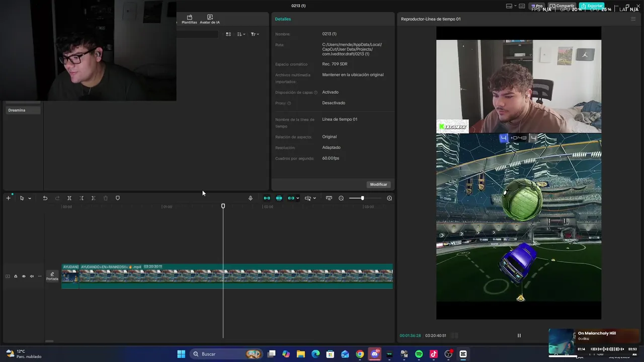Click the Línea de tiempo 01 name value
The height and width of the screenshot is (362, 644).
(340, 119)
